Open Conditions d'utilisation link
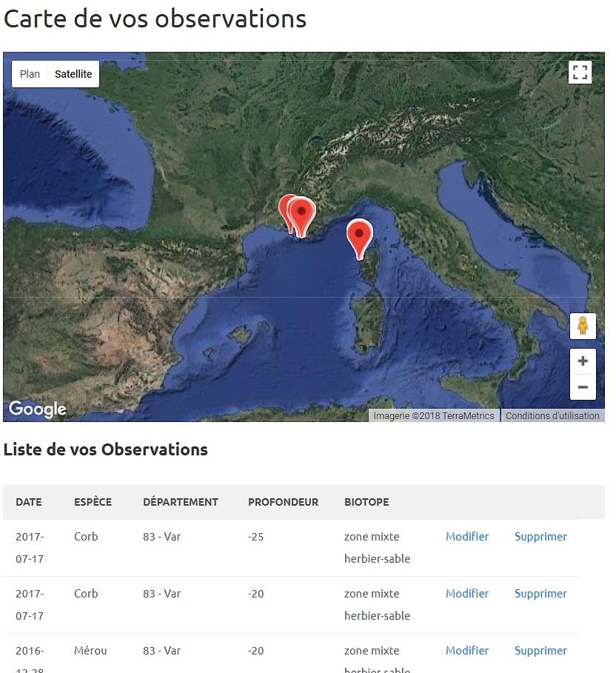This screenshot has width=616, height=673. 552,416
